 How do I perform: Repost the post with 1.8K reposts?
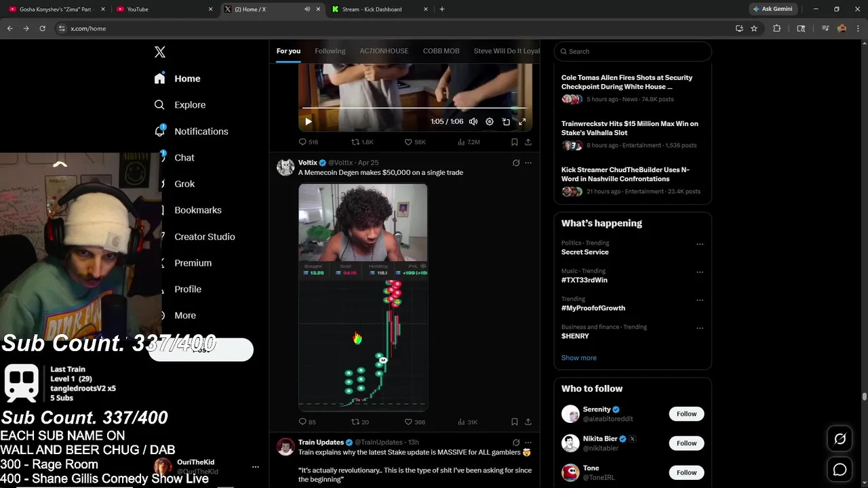[x=362, y=142]
